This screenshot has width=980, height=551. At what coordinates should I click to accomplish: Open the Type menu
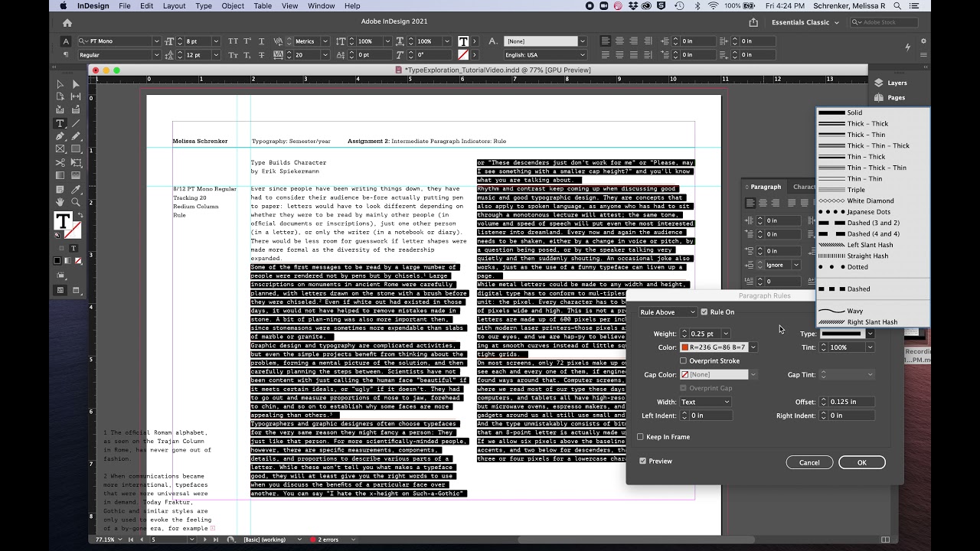coord(204,5)
